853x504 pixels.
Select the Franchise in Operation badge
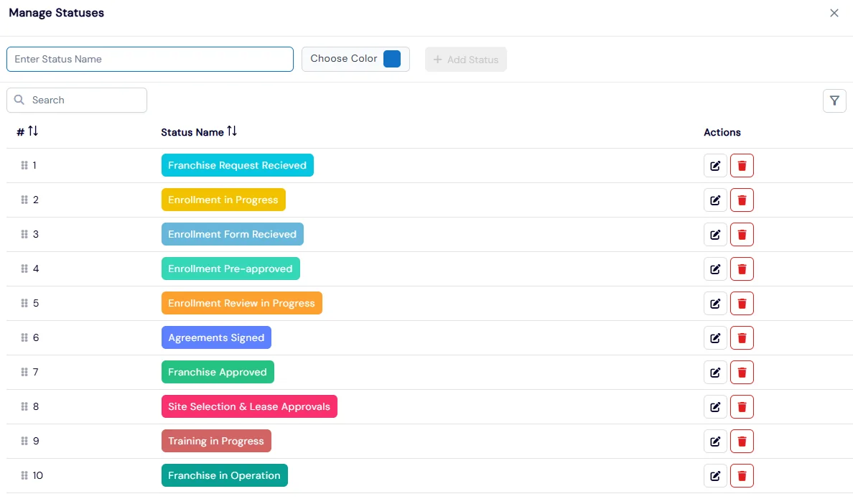coord(224,475)
